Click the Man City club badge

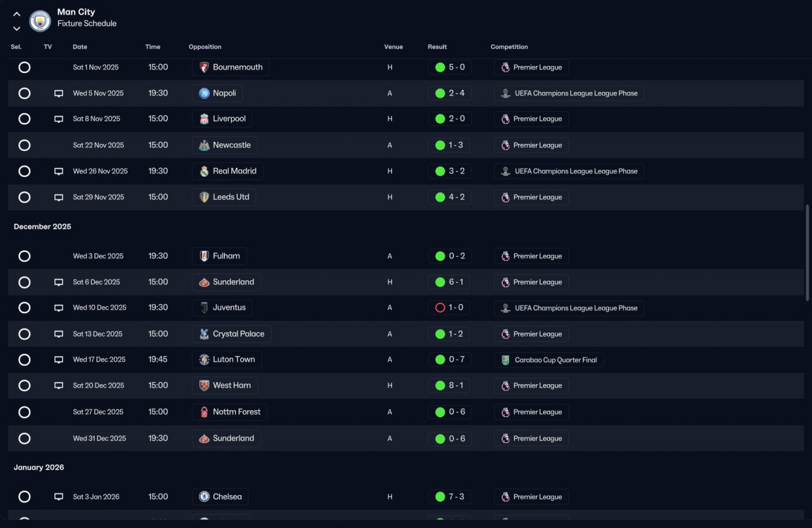pos(40,21)
